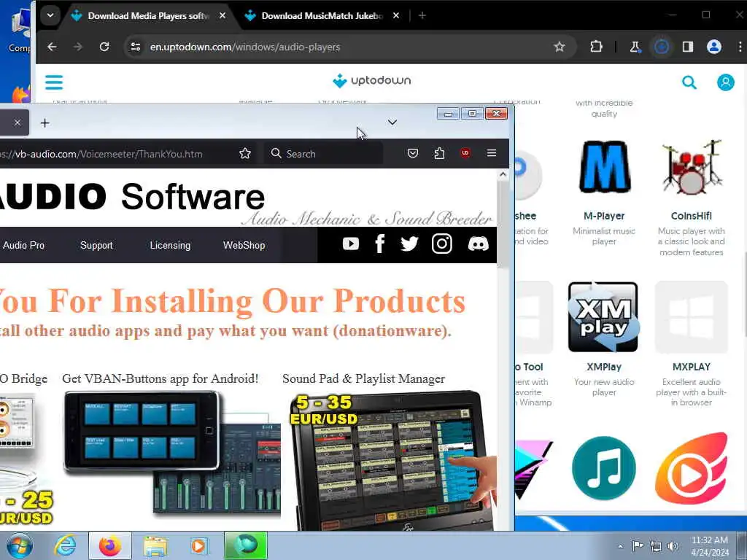Open WebShop menu on VB-Audio site
The width and height of the screenshot is (747, 560).
point(244,245)
